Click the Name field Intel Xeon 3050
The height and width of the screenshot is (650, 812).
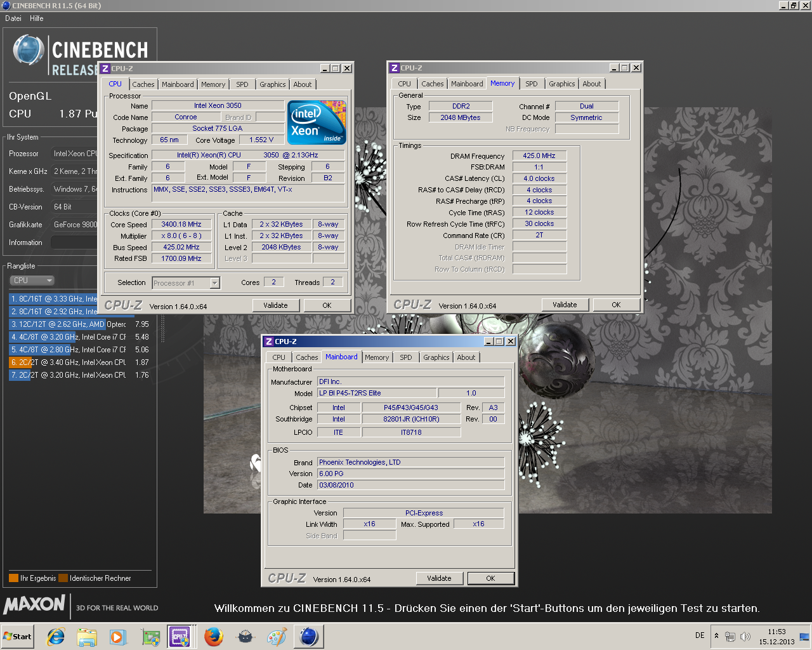click(218, 105)
